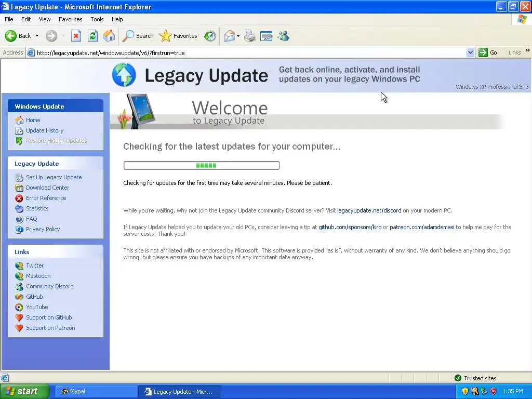Click the update checking progress bar
Viewport: 532px width, 399px height.
pos(202,166)
